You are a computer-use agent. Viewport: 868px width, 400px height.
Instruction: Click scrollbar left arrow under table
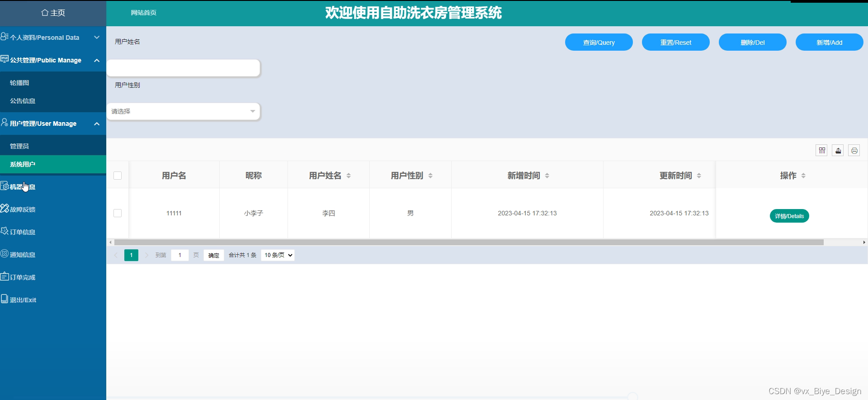pyautogui.click(x=110, y=243)
